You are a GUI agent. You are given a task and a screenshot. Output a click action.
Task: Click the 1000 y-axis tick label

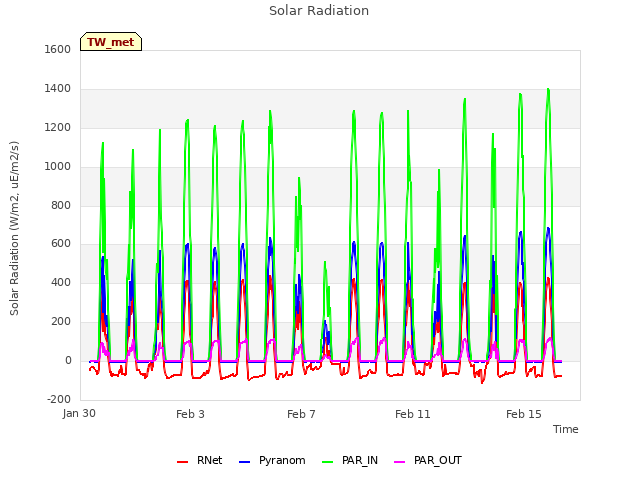58,166
